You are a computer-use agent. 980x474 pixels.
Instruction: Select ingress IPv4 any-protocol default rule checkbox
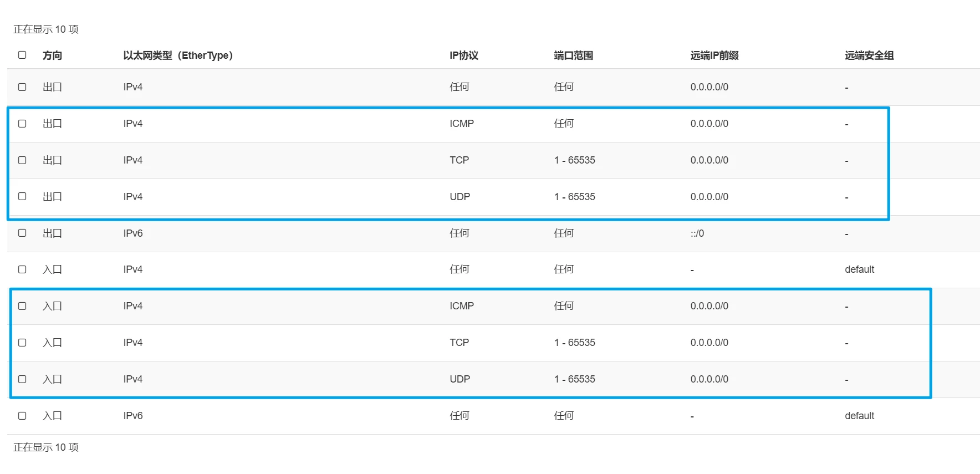pos(22,269)
